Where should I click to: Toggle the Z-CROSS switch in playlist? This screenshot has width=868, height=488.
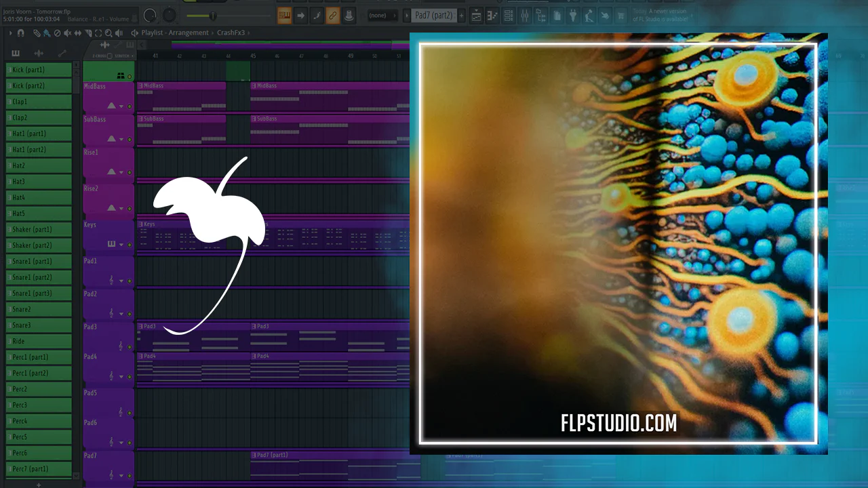point(109,56)
